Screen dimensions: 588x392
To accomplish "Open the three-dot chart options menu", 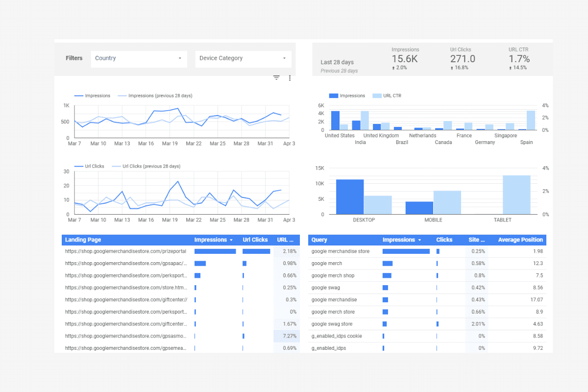I will pyautogui.click(x=290, y=77).
